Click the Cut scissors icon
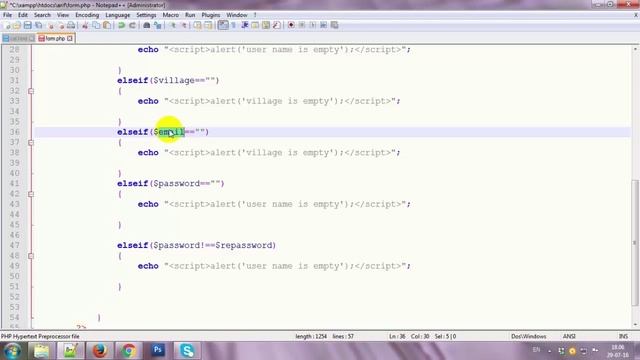 click(85, 25)
